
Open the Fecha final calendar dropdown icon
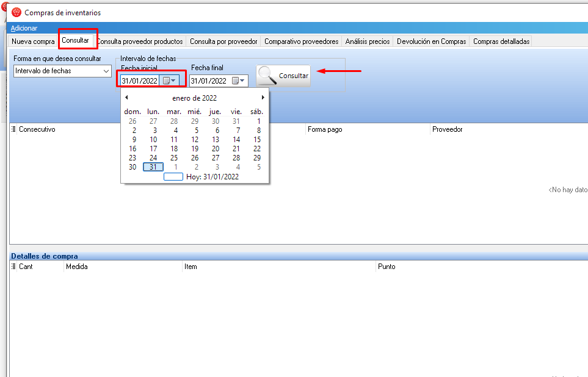point(238,81)
